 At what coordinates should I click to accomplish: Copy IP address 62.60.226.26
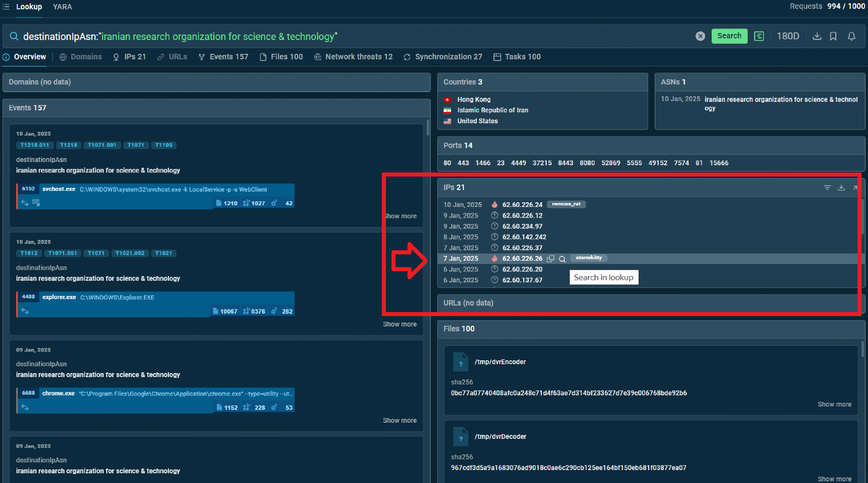(550, 258)
